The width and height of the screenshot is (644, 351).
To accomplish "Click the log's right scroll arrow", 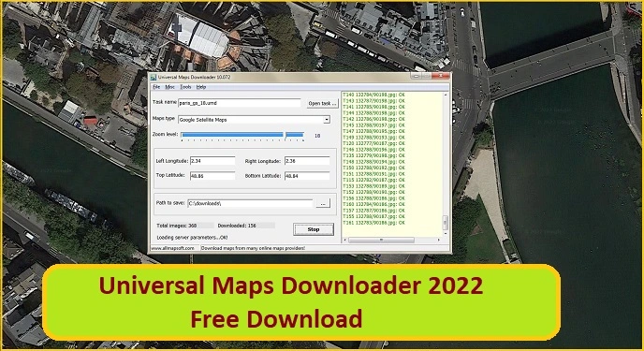I will coord(439,240).
